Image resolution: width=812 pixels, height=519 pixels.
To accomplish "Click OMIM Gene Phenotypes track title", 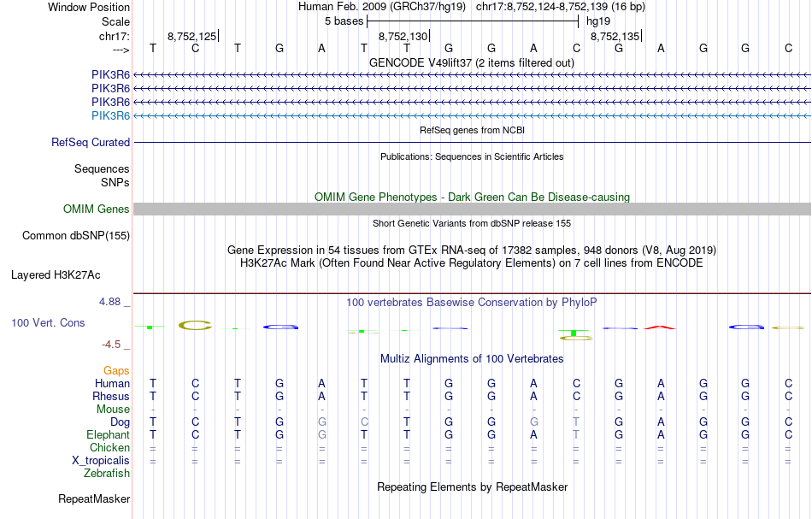I will pyautogui.click(x=472, y=197).
